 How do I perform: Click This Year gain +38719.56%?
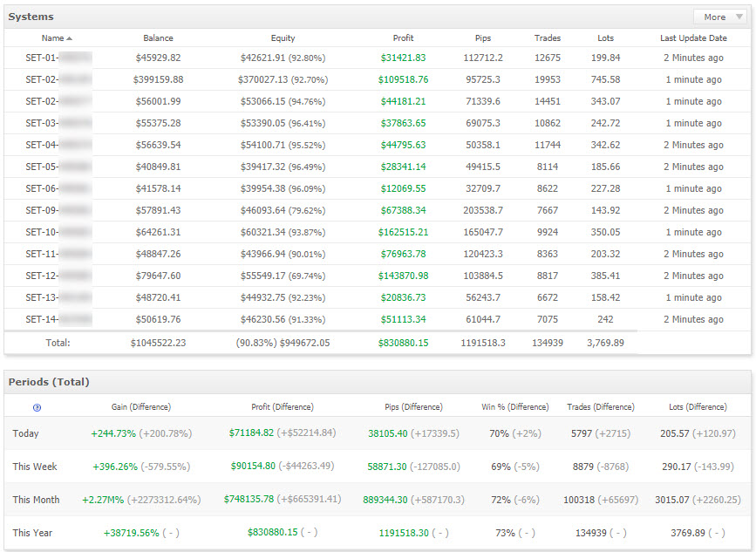click(x=131, y=533)
